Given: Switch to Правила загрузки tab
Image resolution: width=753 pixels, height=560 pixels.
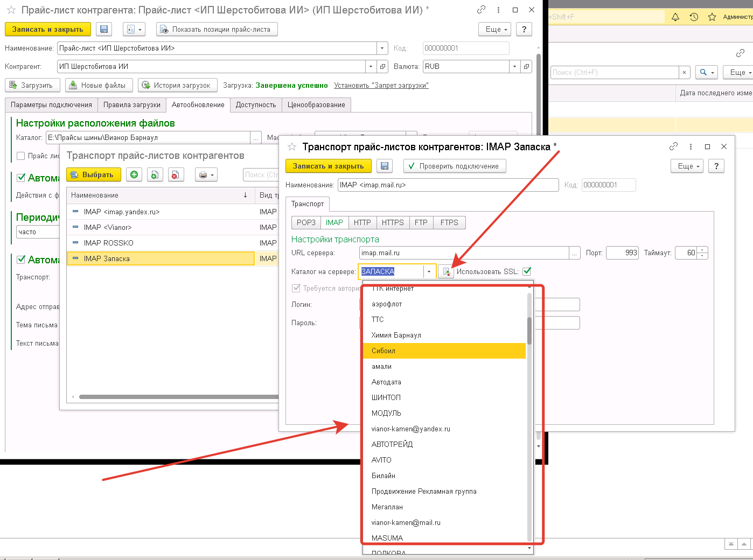Looking at the screenshot, I should tap(132, 105).
